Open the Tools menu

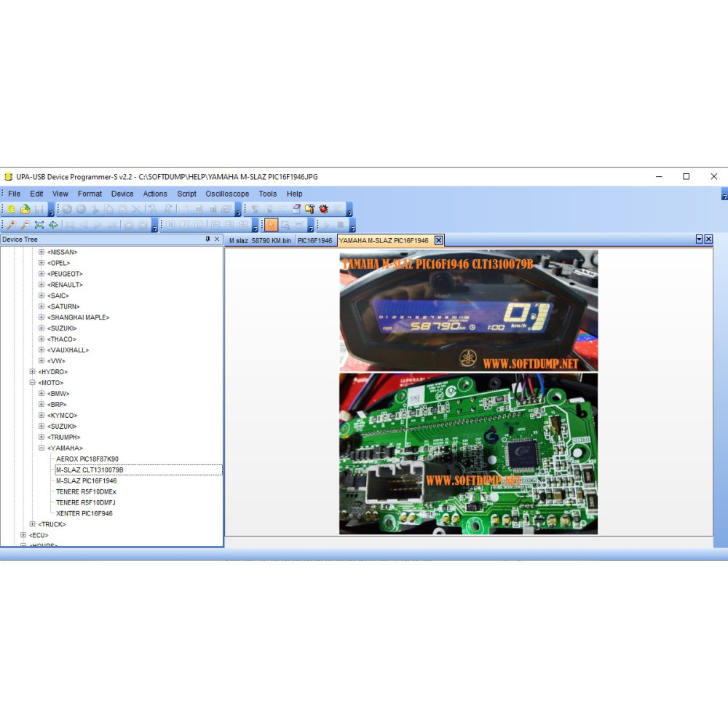(267, 194)
